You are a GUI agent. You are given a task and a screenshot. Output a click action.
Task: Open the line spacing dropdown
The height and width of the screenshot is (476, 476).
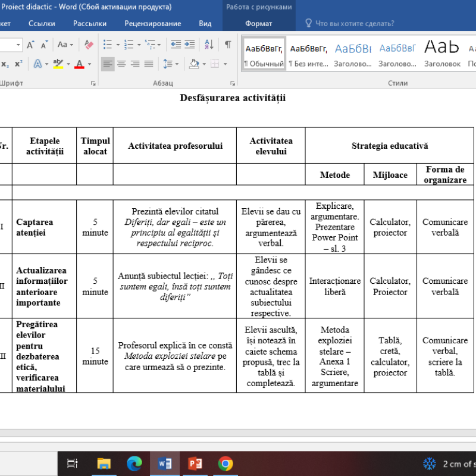point(170,64)
